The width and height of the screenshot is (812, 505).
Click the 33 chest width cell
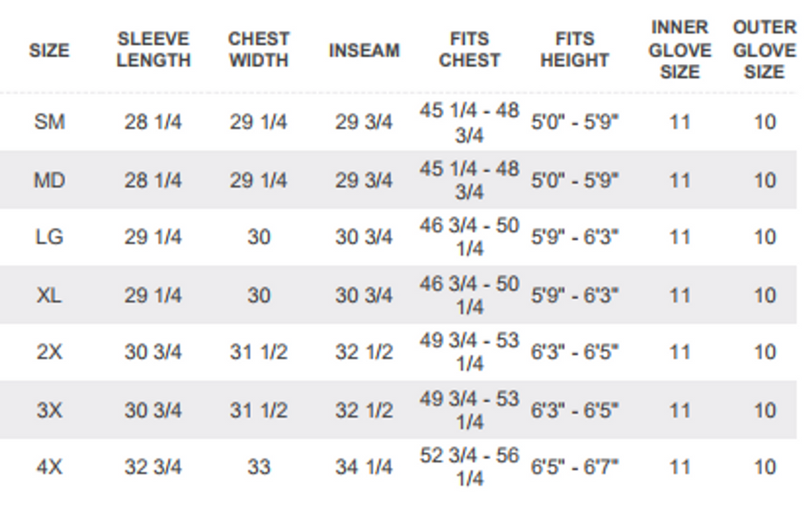(259, 467)
